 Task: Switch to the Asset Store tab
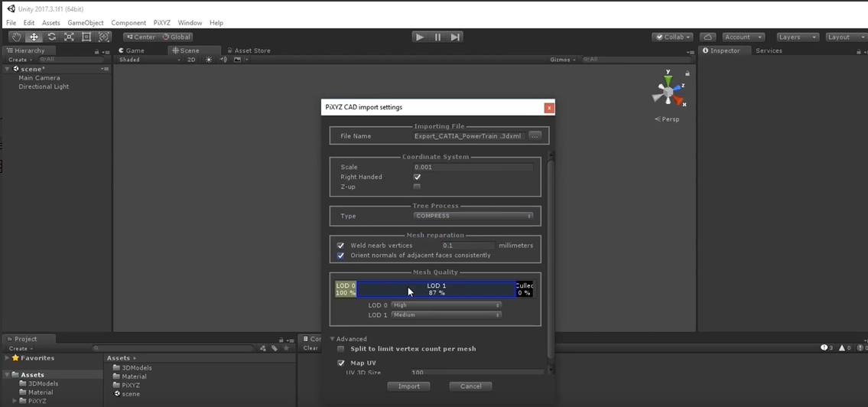click(x=249, y=50)
